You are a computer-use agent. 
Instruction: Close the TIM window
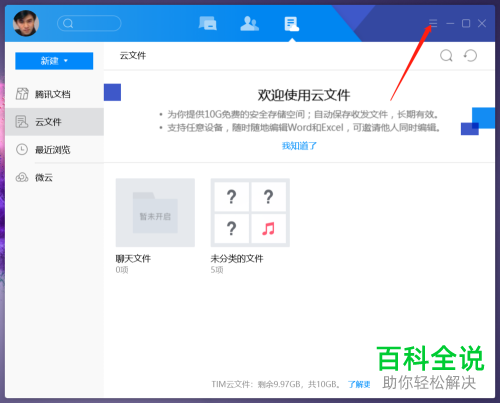point(482,23)
